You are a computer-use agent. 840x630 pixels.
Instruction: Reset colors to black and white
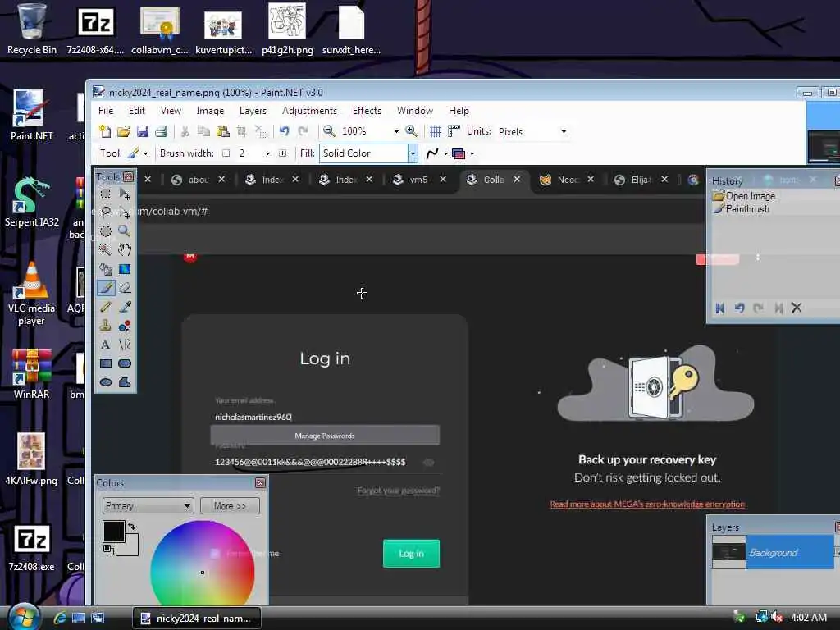[x=107, y=550]
